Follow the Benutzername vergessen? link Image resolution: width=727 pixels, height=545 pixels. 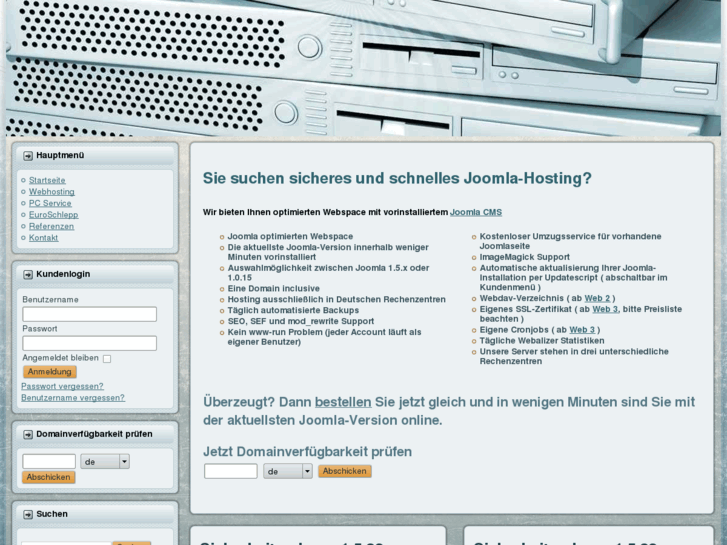pos(73,398)
